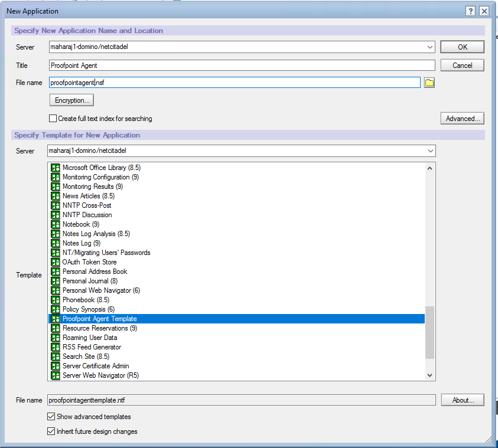498x448 pixels.
Task: Select News Articles (8.5) template
Action: point(236,196)
